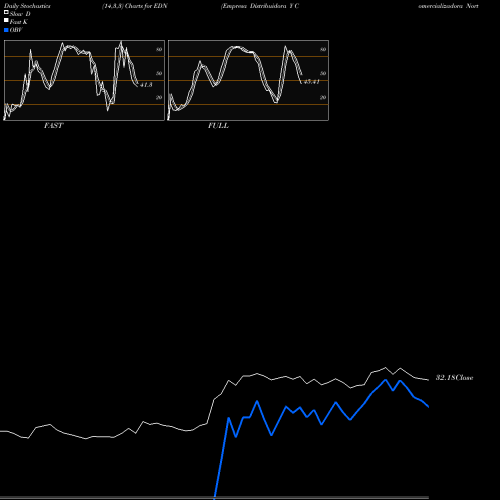Click the 80 level label in FULL chart
The height and width of the screenshot is (500, 500).
click(x=323, y=49)
